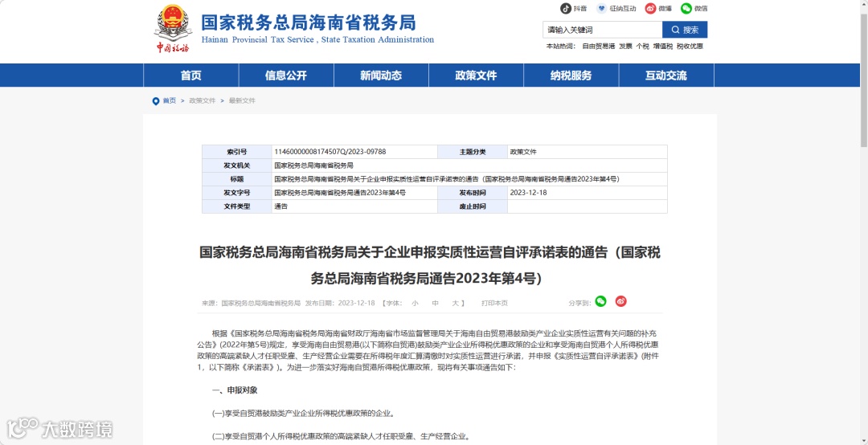
Task: Click hot word 个税
Action: click(x=642, y=47)
